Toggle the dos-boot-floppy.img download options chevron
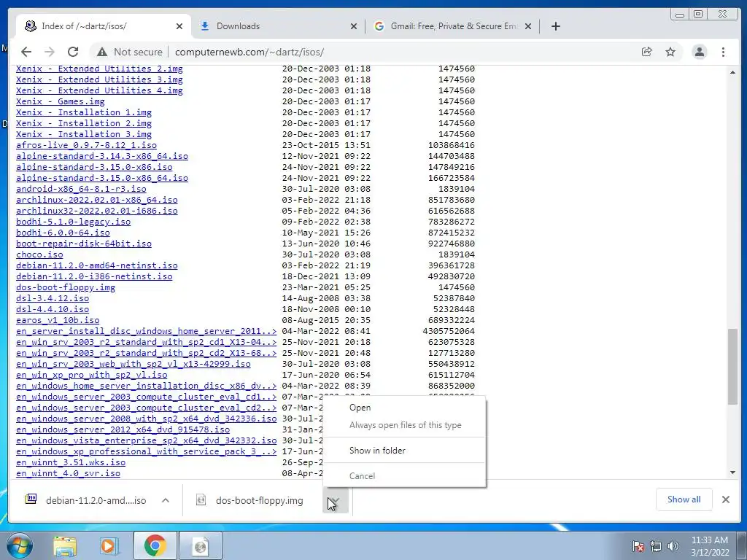The image size is (747, 560). click(x=336, y=500)
